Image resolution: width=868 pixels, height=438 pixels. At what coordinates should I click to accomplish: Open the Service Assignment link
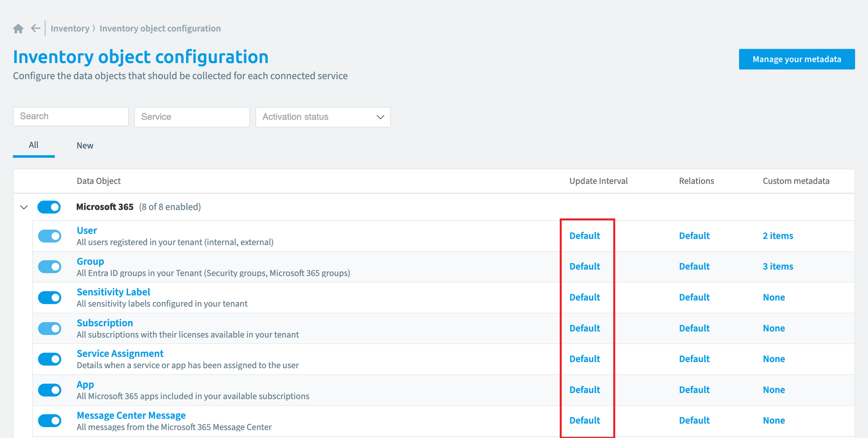click(x=120, y=354)
